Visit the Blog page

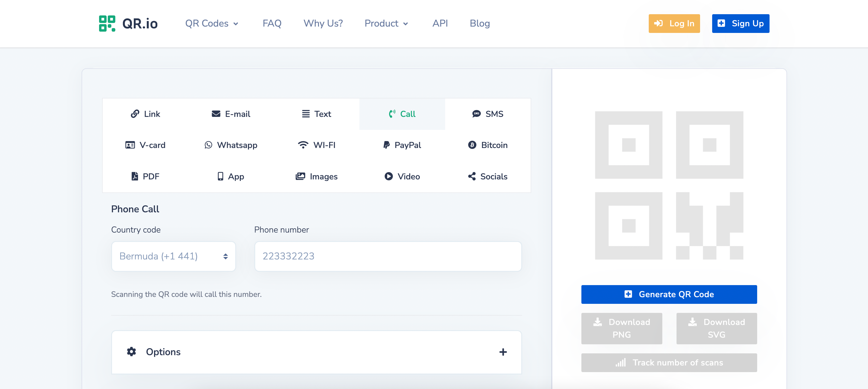480,23
